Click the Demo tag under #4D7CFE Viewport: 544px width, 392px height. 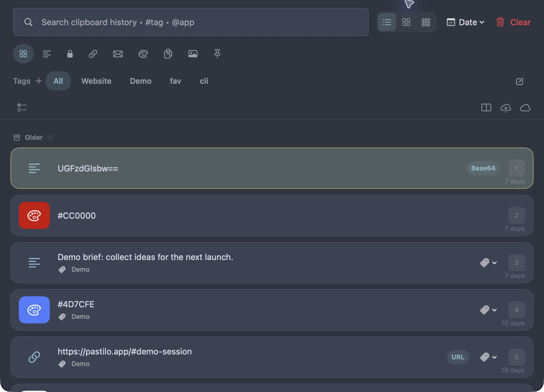(x=74, y=317)
